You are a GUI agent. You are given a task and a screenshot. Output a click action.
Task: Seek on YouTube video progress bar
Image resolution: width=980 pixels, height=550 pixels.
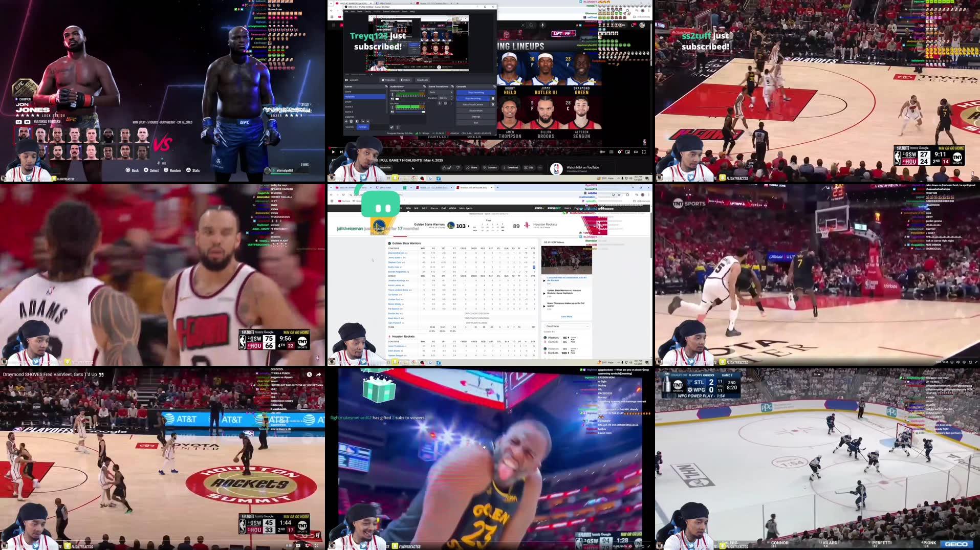tap(489, 147)
